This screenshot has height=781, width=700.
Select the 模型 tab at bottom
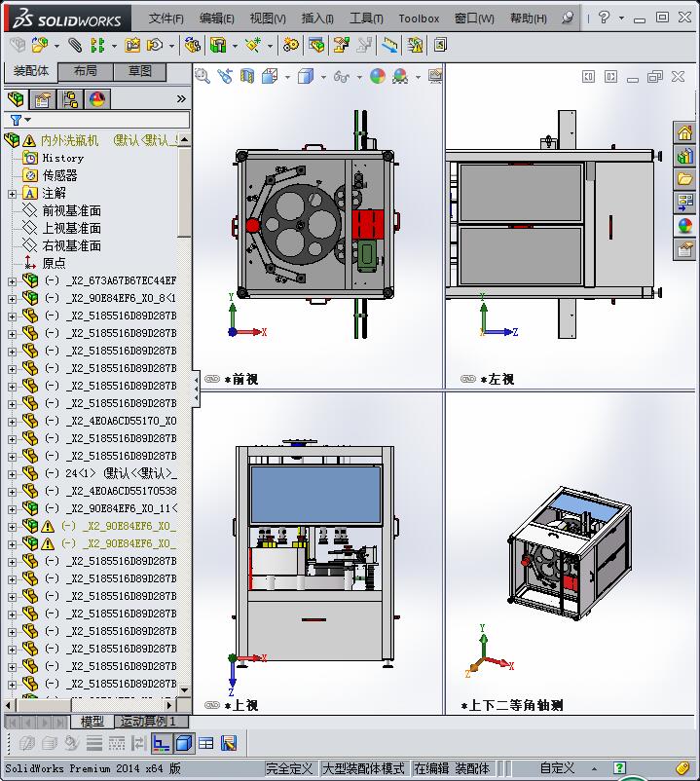pos(92,721)
